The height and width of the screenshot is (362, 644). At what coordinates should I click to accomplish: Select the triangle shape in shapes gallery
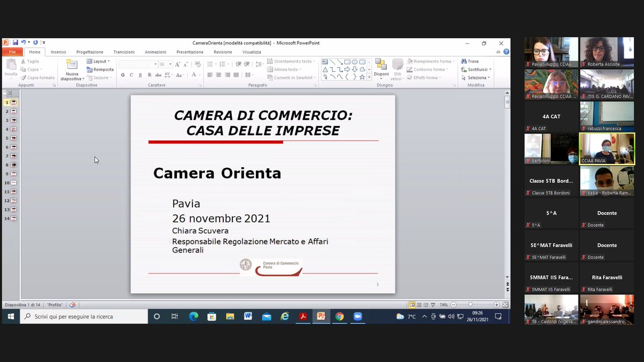pyautogui.click(x=325, y=69)
